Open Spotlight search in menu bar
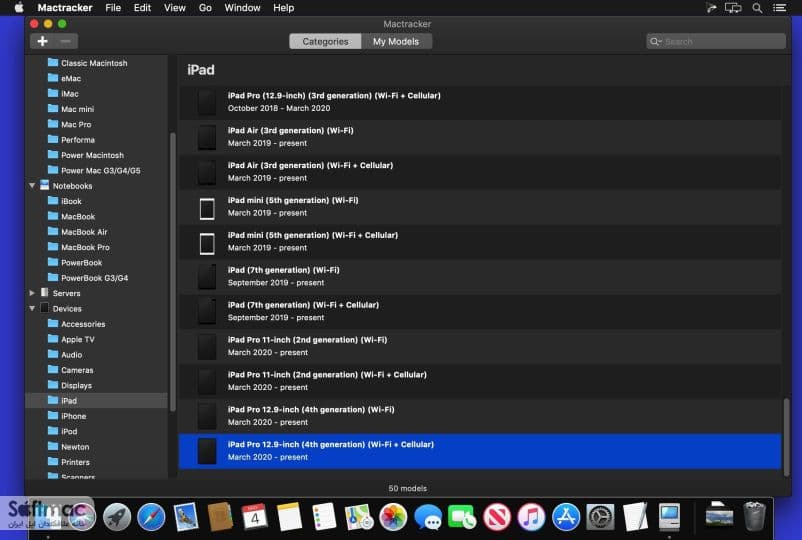The width and height of the screenshot is (802, 540). click(757, 8)
